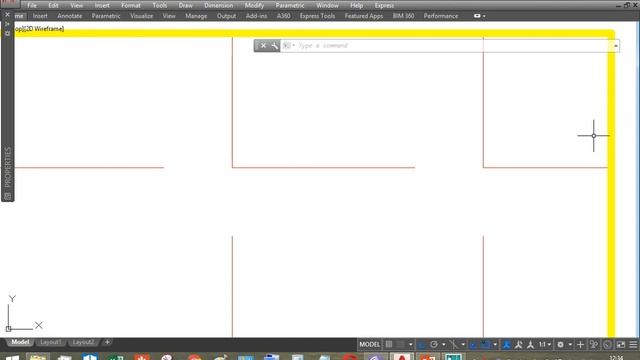Open the Help menu

(x=356, y=5)
